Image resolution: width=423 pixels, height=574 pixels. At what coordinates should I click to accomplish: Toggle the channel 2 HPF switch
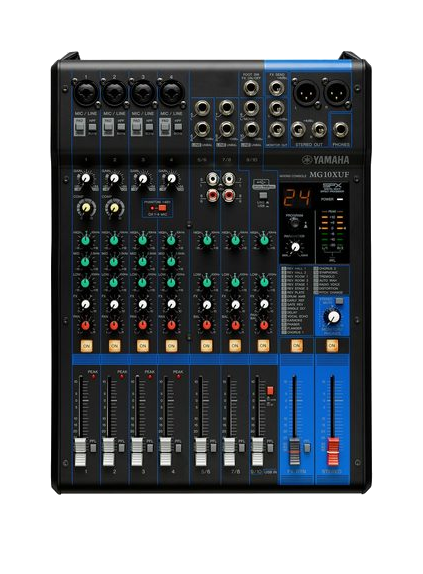click(120, 127)
